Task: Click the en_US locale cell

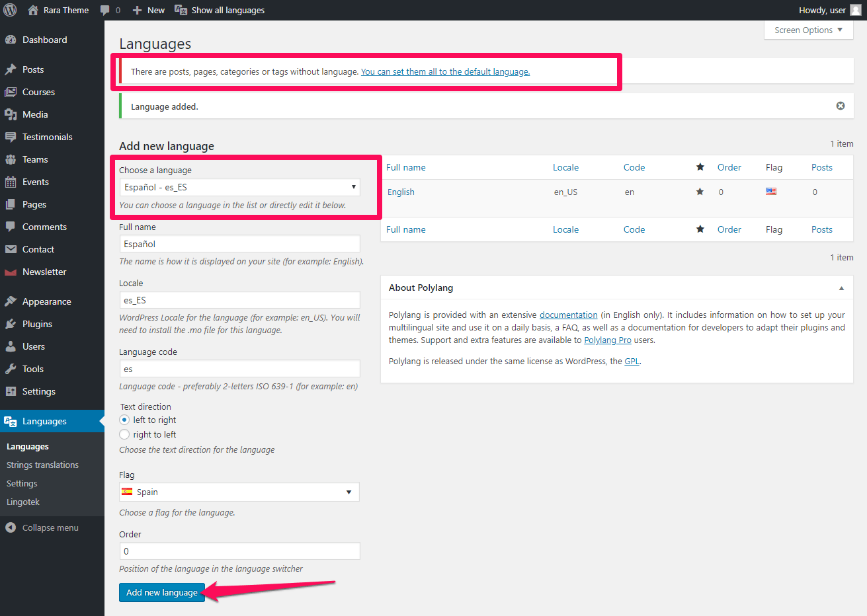Action: pyautogui.click(x=565, y=192)
